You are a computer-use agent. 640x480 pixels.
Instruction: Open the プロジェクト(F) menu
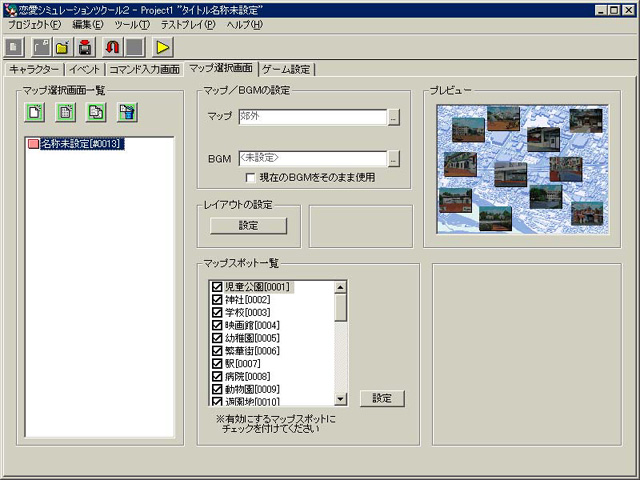tap(35, 25)
